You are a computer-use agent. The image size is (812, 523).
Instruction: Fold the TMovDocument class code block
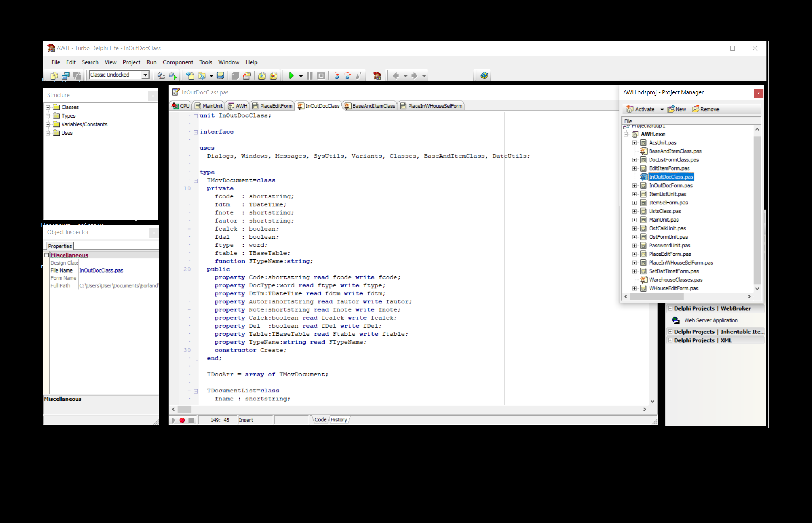pyautogui.click(x=196, y=181)
